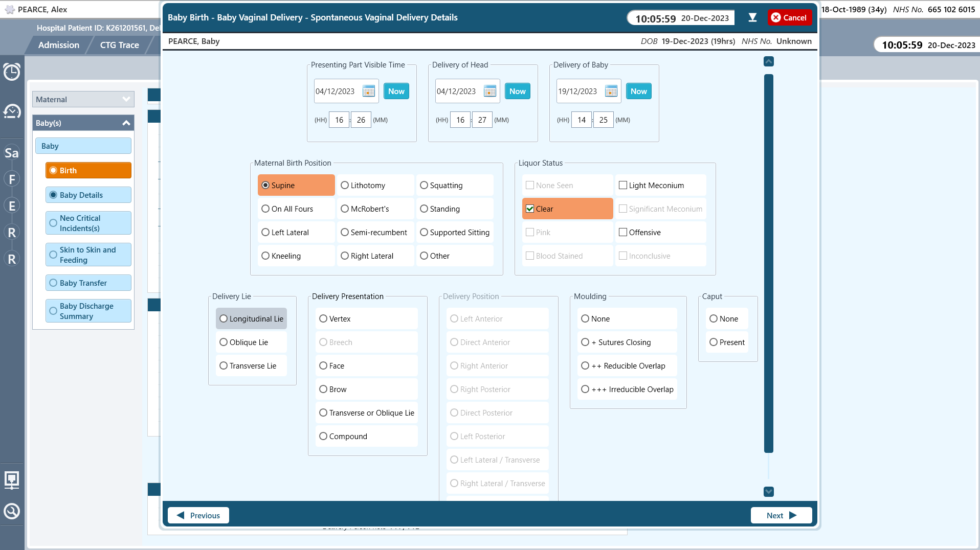Choose On All Fours position
The width and height of the screenshot is (980, 550).
(x=296, y=209)
